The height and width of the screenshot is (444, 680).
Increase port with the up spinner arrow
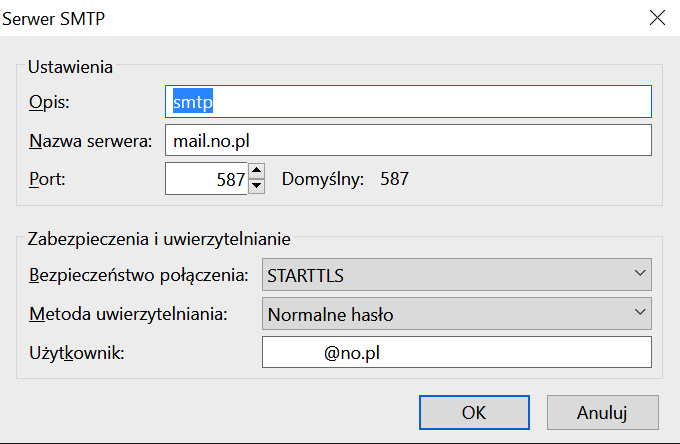pyautogui.click(x=256, y=173)
